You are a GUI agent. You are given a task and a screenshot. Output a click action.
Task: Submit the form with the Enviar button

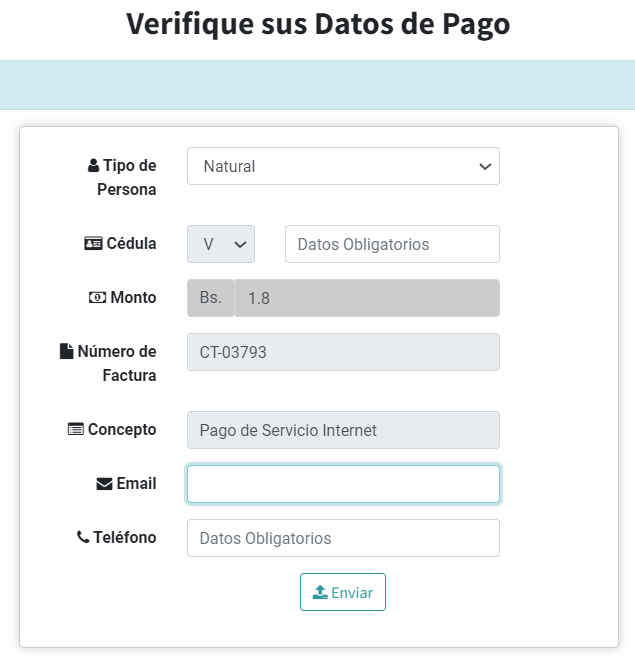[x=343, y=592]
